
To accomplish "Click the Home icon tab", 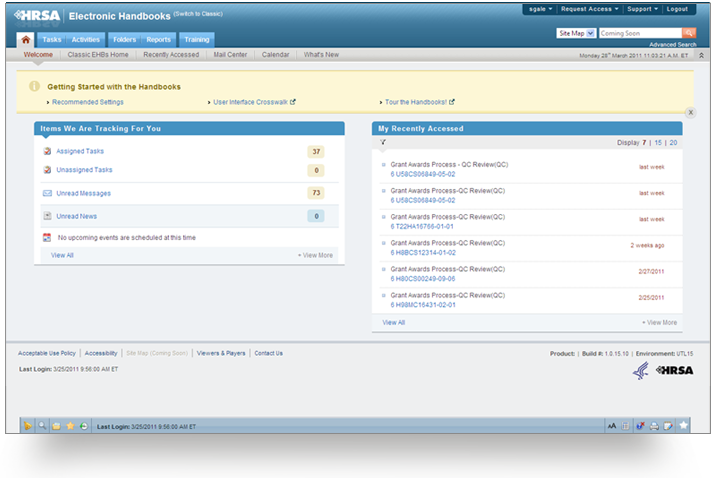I will pyautogui.click(x=27, y=40).
